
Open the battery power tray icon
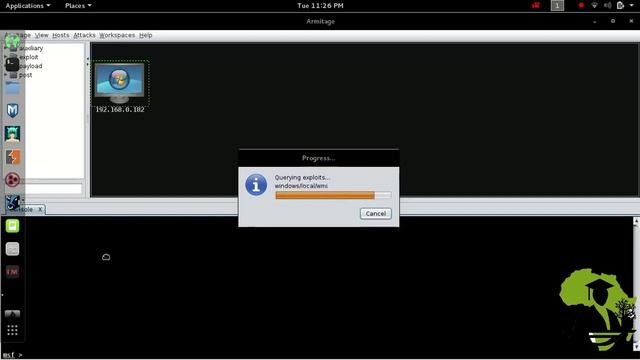[620, 5]
